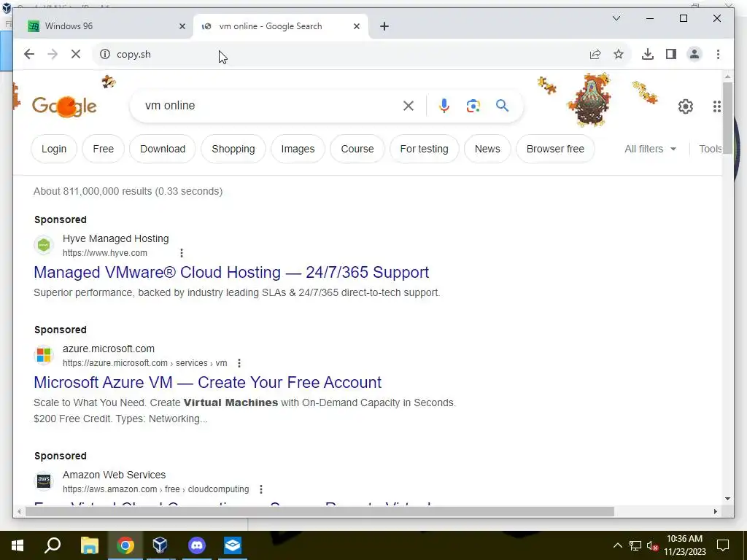Switch to the Windows 96 tab

[x=102, y=26]
